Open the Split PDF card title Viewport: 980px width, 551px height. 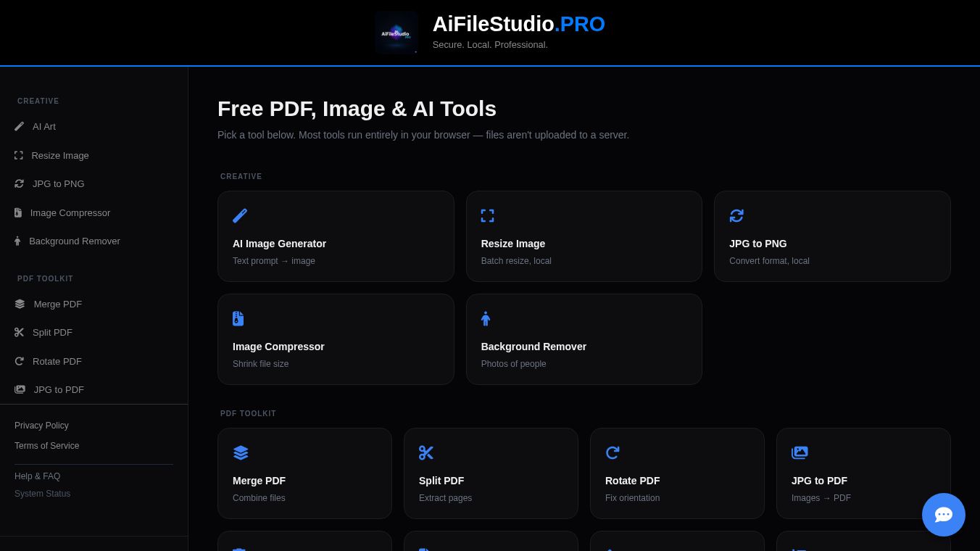tap(441, 481)
